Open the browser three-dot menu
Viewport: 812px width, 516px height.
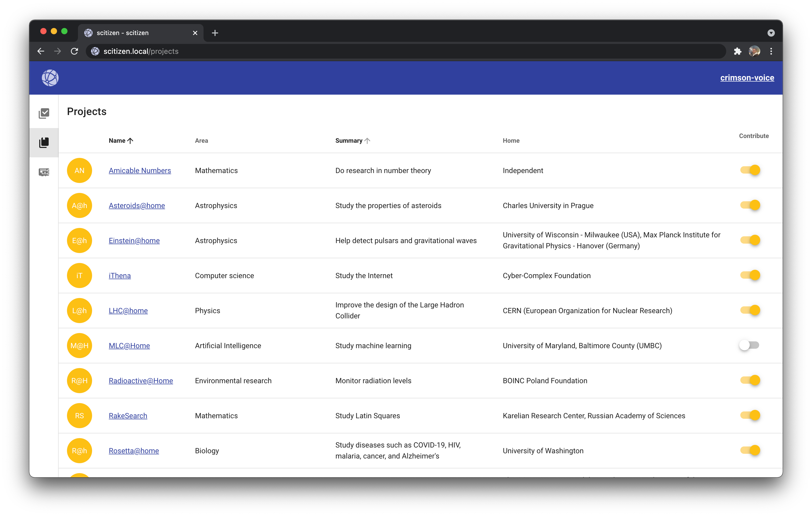click(x=771, y=51)
